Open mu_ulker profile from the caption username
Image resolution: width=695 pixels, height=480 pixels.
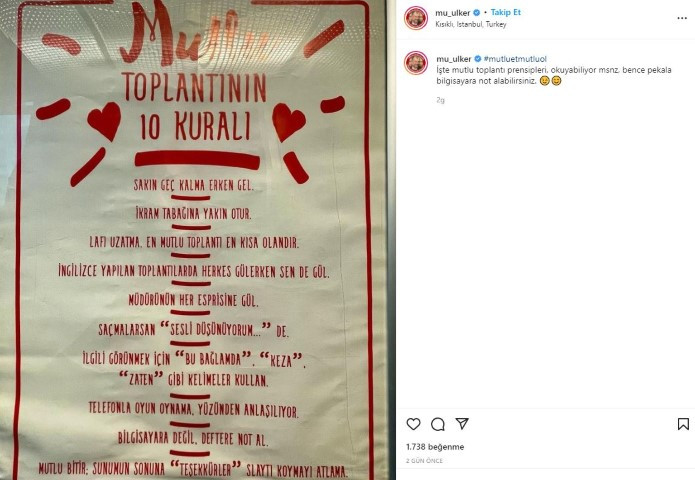point(453,59)
